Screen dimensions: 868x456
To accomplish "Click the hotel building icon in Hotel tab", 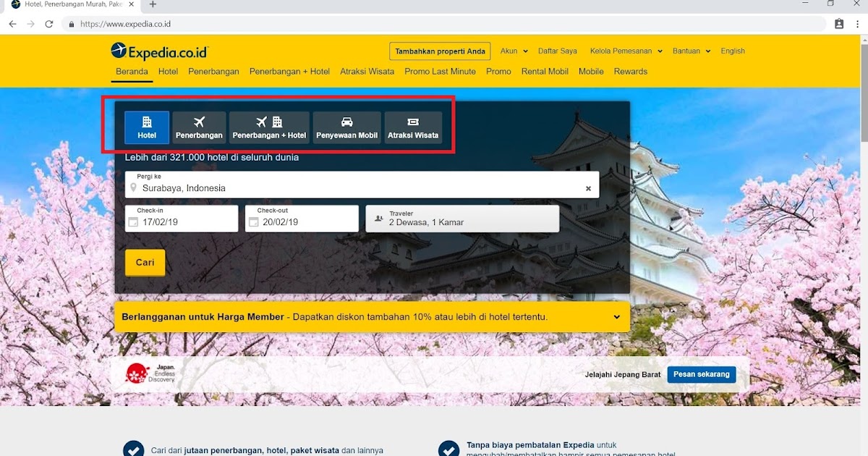I will [147, 122].
